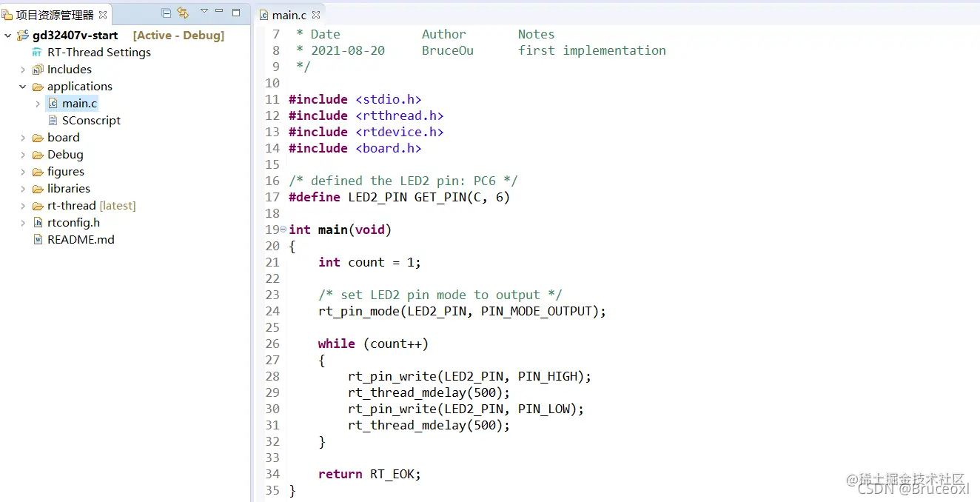This screenshot has width=980, height=502.
Task: Close the main.c editor tab
Action: (315, 15)
